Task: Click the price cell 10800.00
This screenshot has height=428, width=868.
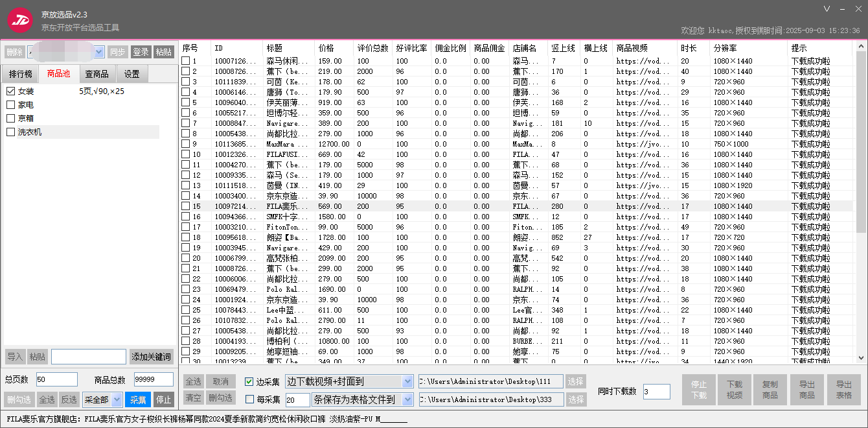Action: (x=334, y=341)
